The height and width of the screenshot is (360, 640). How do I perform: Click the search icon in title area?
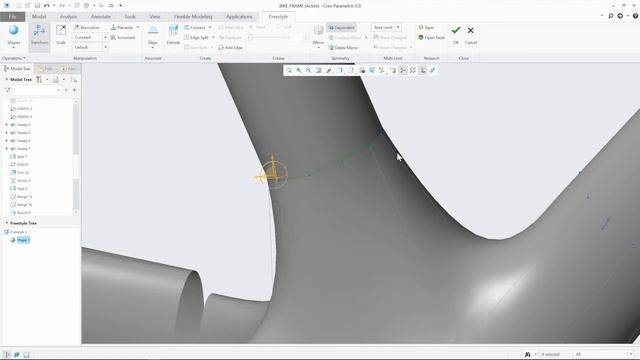click(x=611, y=16)
